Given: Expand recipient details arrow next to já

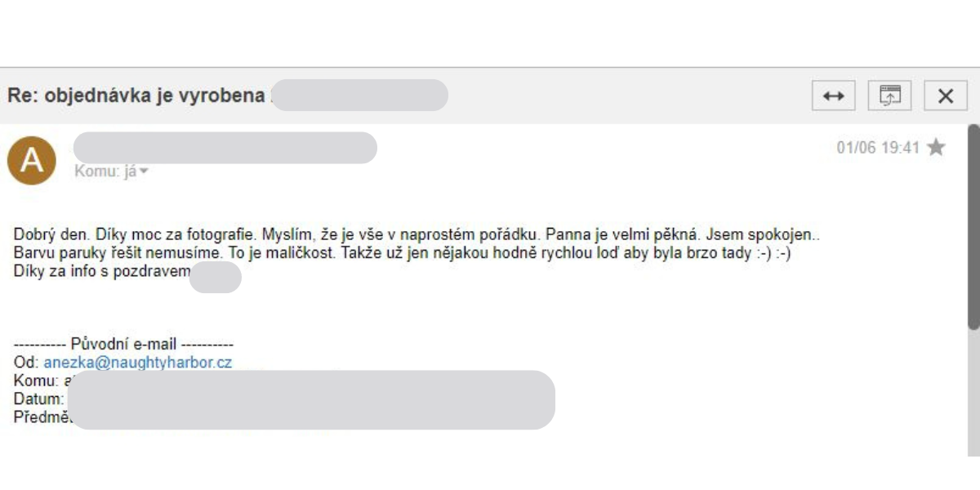Looking at the screenshot, I should tap(145, 171).
